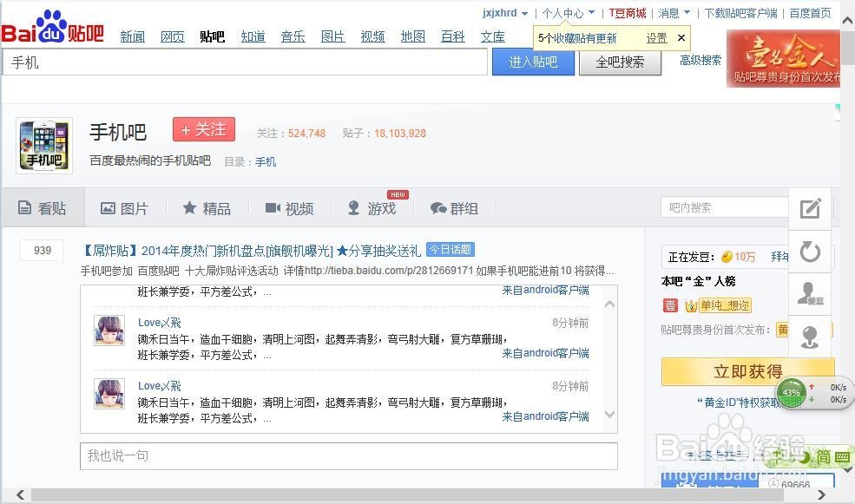855x504 pixels.
Task: Click the 手机 directory link
Action: pyautogui.click(x=266, y=162)
